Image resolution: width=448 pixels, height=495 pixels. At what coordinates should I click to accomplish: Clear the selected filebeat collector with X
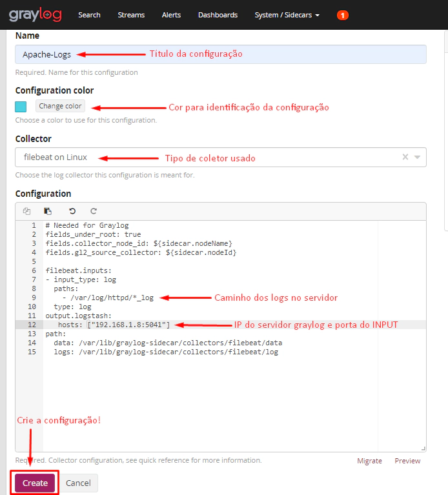[x=405, y=157]
